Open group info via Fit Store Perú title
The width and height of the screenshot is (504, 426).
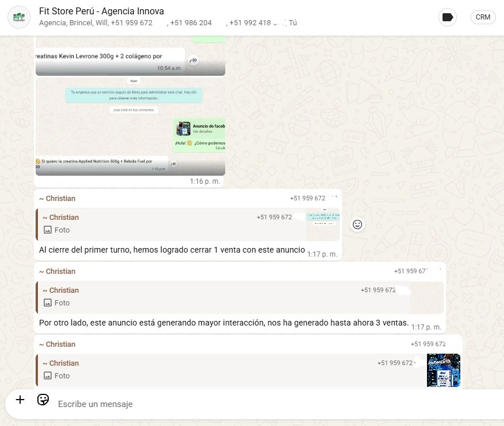(x=102, y=11)
